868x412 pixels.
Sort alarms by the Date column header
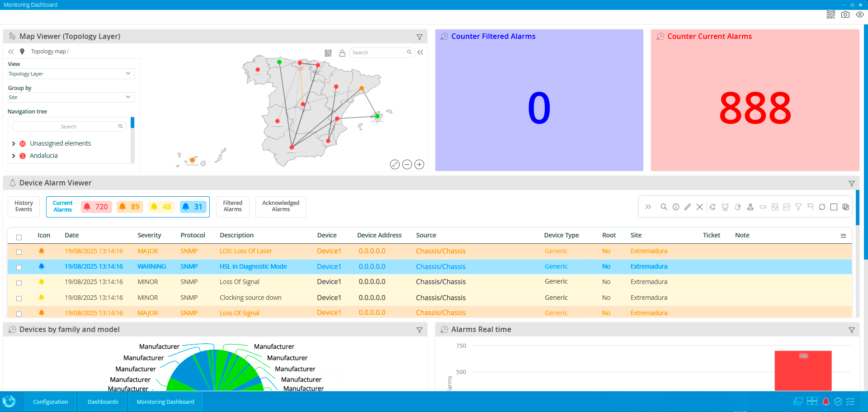coord(72,235)
